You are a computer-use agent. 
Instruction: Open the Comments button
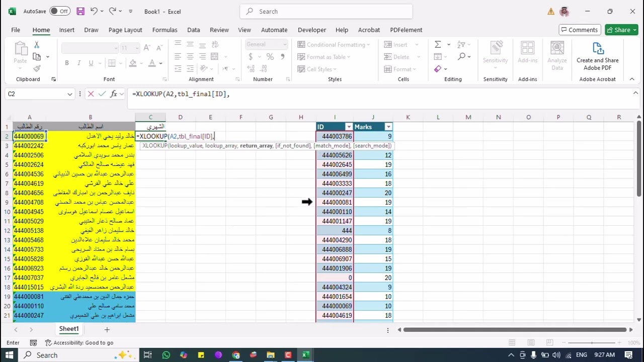pos(579,30)
